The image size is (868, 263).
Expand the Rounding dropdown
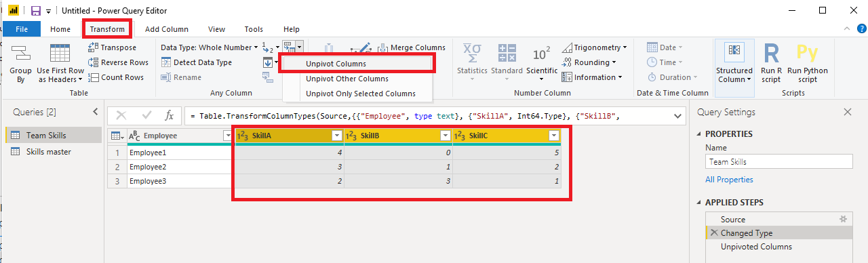click(x=589, y=62)
